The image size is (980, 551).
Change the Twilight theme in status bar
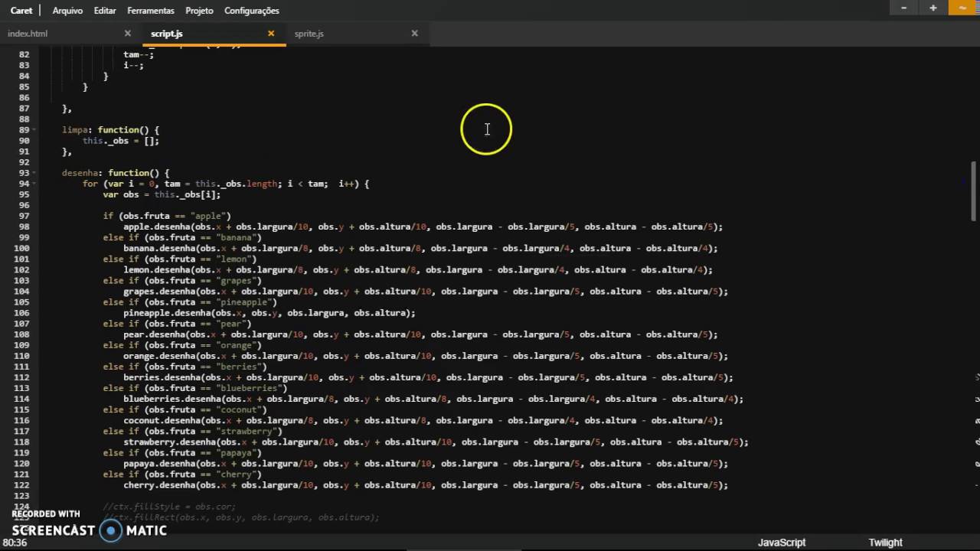pos(885,542)
